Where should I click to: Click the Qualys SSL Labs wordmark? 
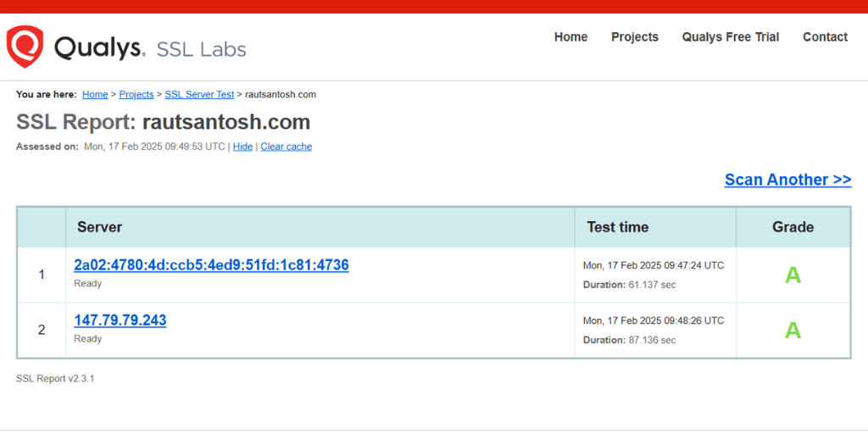tap(150, 47)
